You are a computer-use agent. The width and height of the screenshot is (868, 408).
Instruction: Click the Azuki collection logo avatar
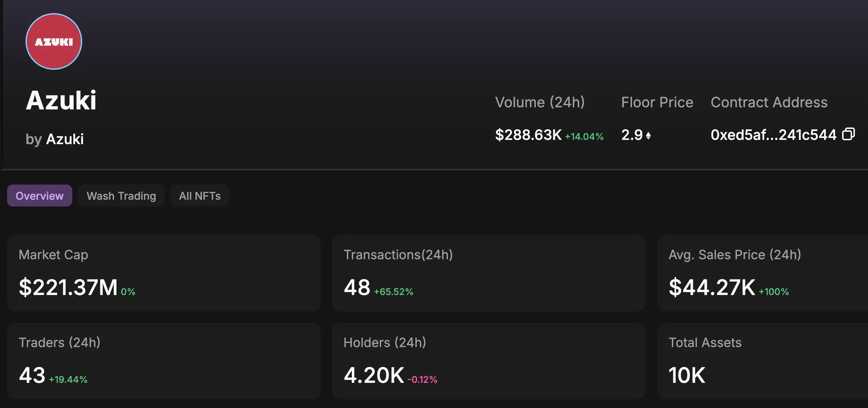53,41
